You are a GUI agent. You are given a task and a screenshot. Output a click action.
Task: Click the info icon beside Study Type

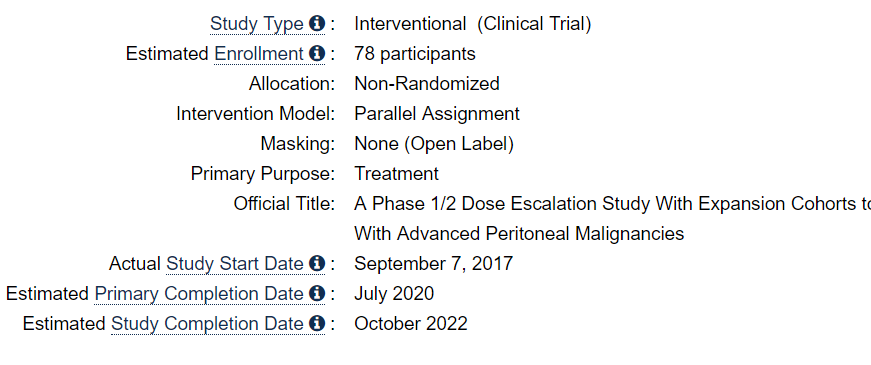317,24
